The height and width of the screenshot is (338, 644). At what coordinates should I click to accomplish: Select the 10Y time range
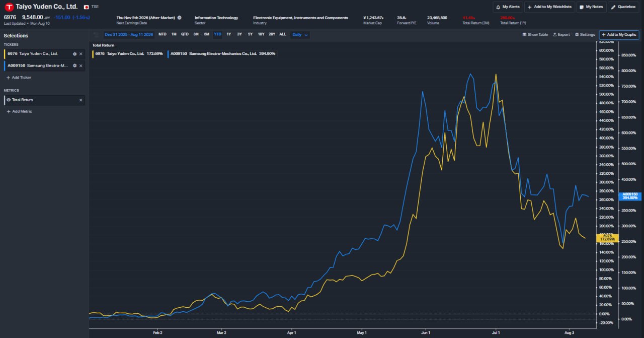point(261,34)
